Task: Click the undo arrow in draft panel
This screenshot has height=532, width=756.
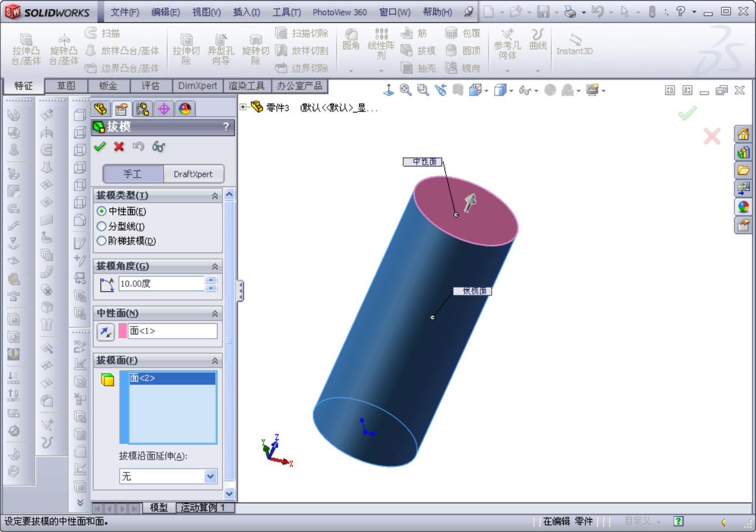Action: pyautogui.click(x=138, y=147)
